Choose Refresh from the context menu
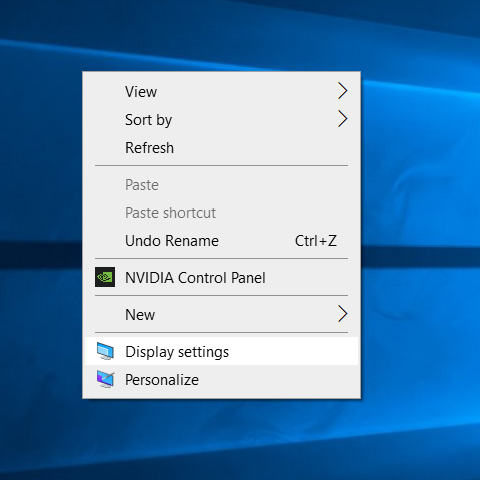Viewport: 480px width, 480px height. (221, 147)
